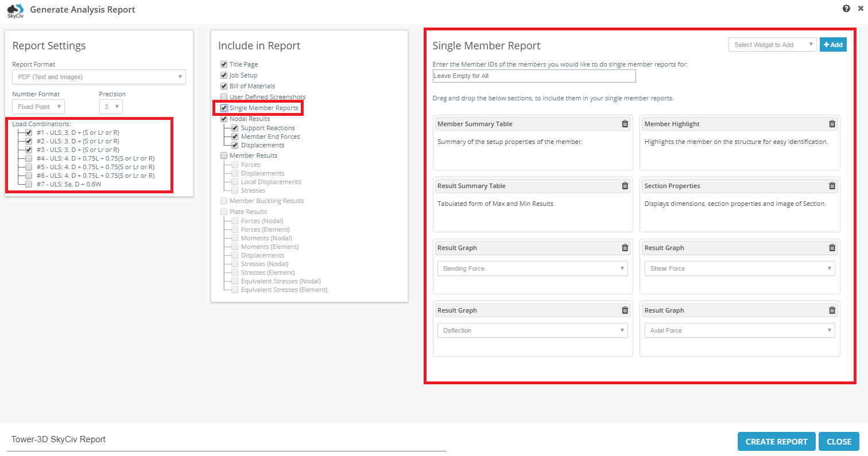Enable load combination #7 ULS 5a. D + 0.6W
The image size is (868, 456).
[29, 184]
